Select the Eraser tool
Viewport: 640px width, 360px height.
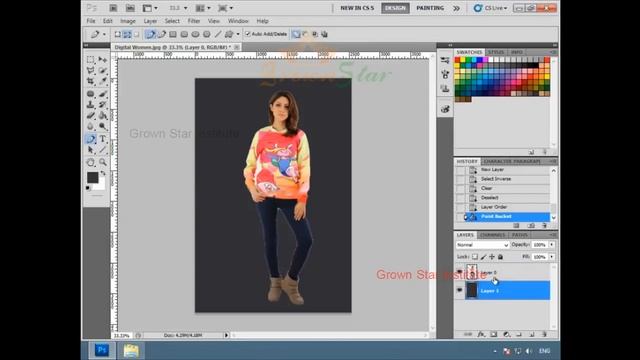91,116
